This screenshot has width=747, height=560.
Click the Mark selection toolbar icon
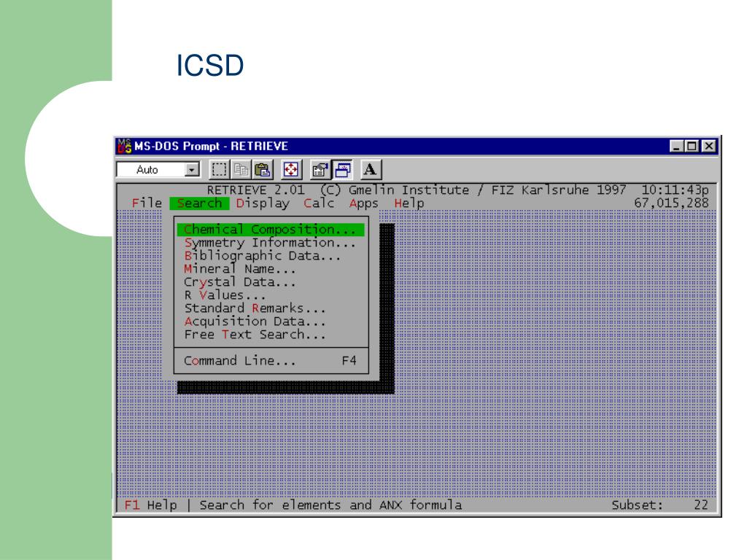pos(219,169)
